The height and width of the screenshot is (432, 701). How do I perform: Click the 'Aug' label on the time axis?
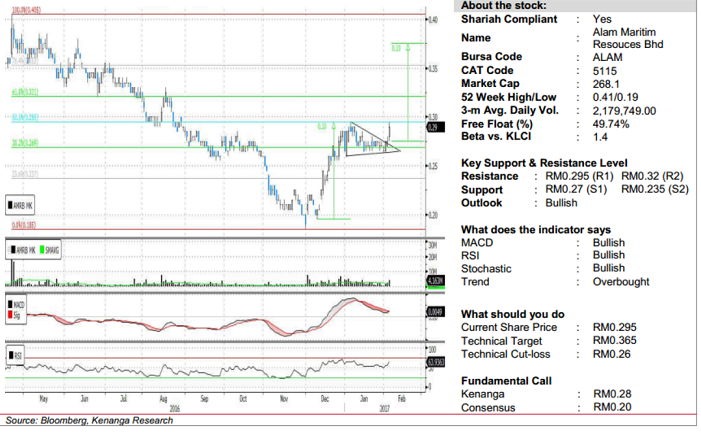coord(163,399)
